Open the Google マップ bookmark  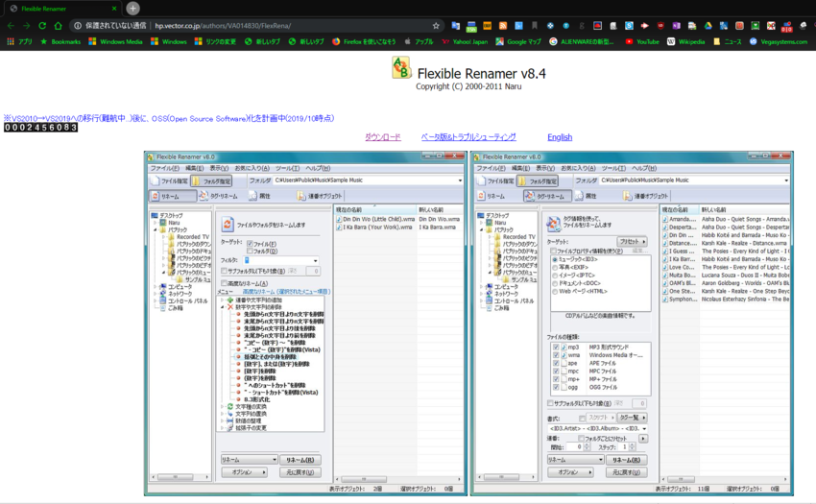tap(518, 41)
